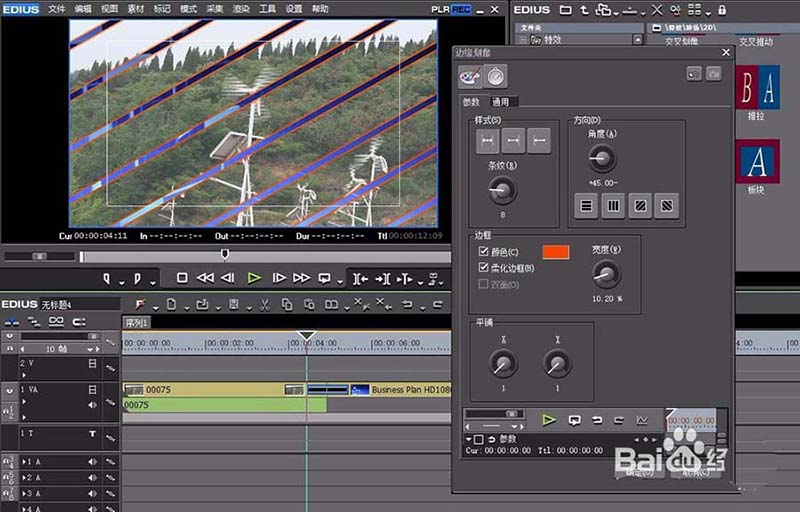Screen dimensions: 800x512
Task: Click the palette parameters icon in dialog
Action: pyautogui.click(x=469, y=76)
